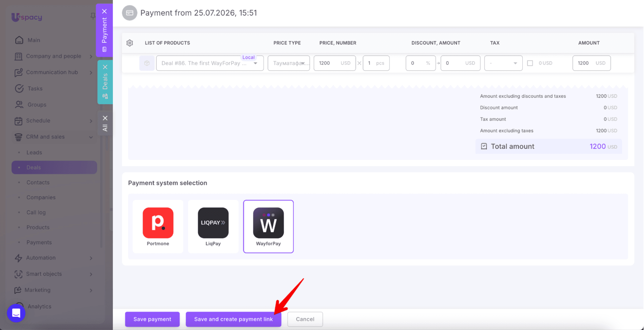644x330 pixels.
Task: Click the payment card header icon
Action: coord(129,13)
